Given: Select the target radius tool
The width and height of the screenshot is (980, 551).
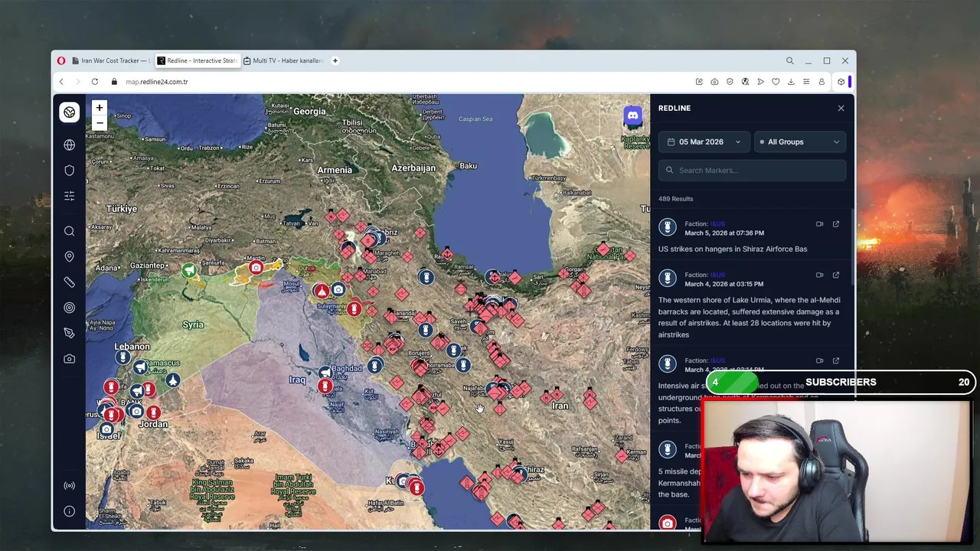Looking at the screenshot, I should (69, 308).
